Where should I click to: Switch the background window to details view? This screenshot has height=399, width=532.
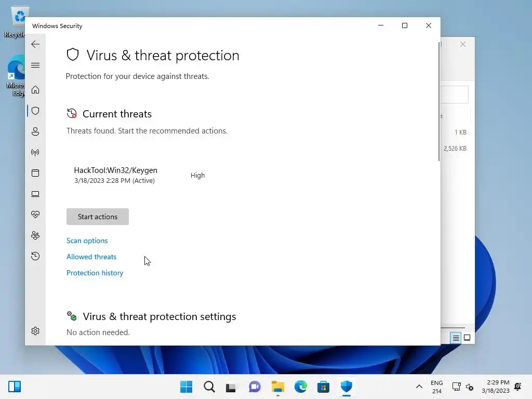[456, 338]
